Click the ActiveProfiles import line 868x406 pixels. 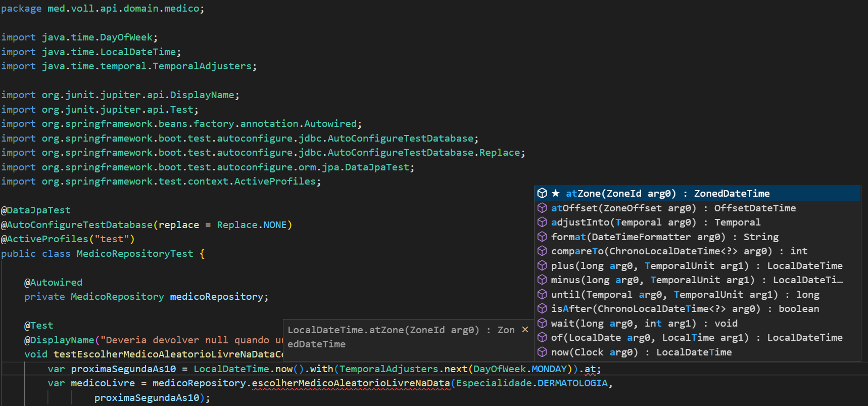click(x=161, y=182)
